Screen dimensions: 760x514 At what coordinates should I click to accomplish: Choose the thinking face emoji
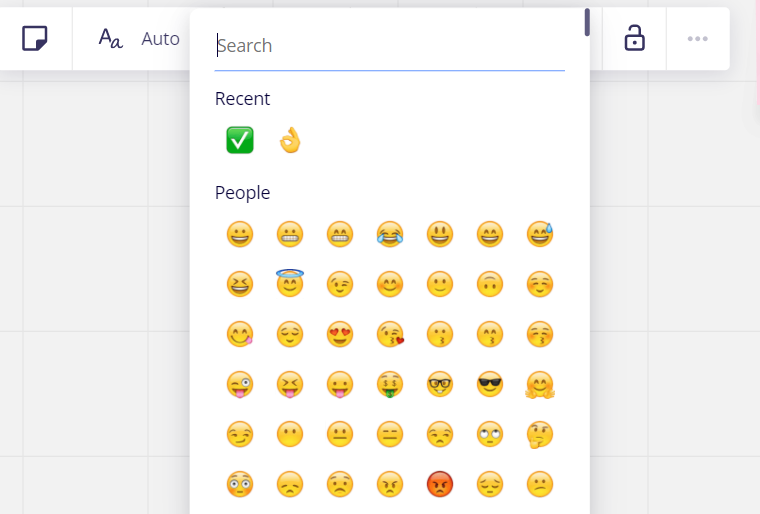(x=540, y=434)
